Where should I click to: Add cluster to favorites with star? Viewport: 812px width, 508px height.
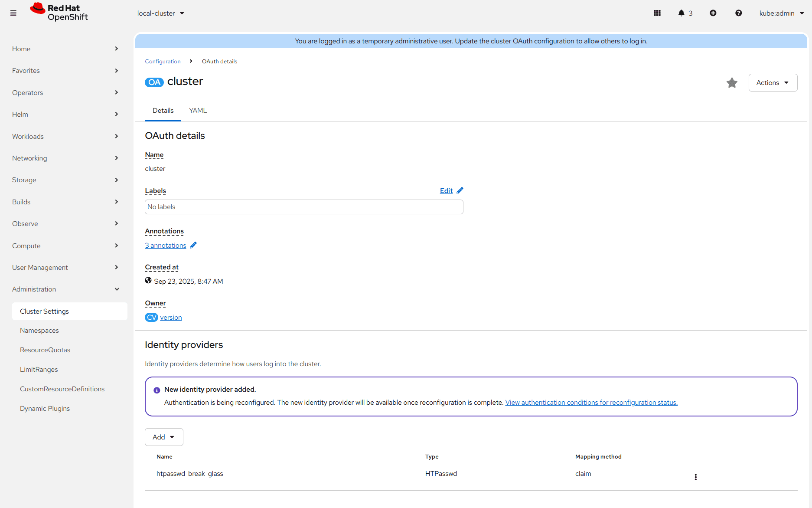tap(732, 83)
